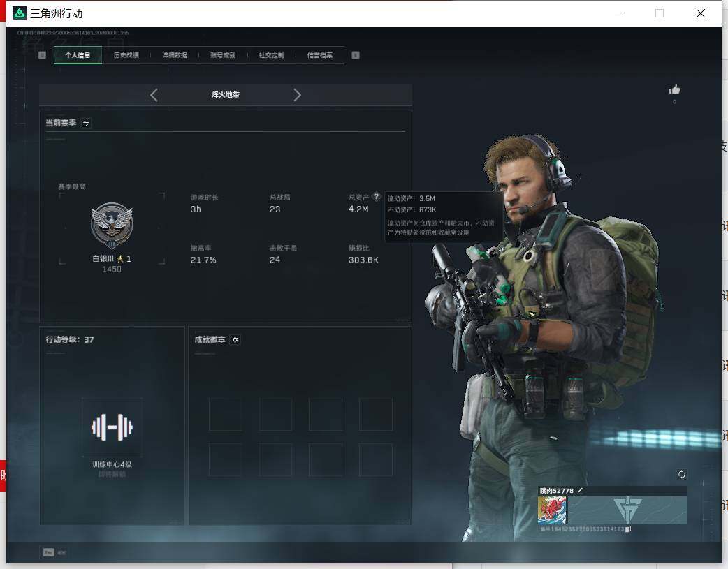Select the first empty badge slot, top row
This screenshot has width=728, height=569.
pos(225,415)
